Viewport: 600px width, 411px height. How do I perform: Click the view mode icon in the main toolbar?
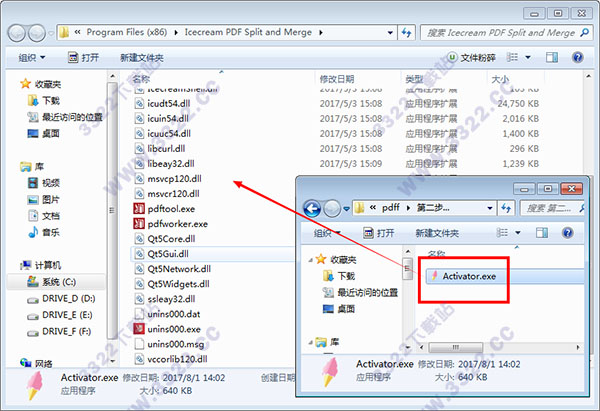coord(512,57)
